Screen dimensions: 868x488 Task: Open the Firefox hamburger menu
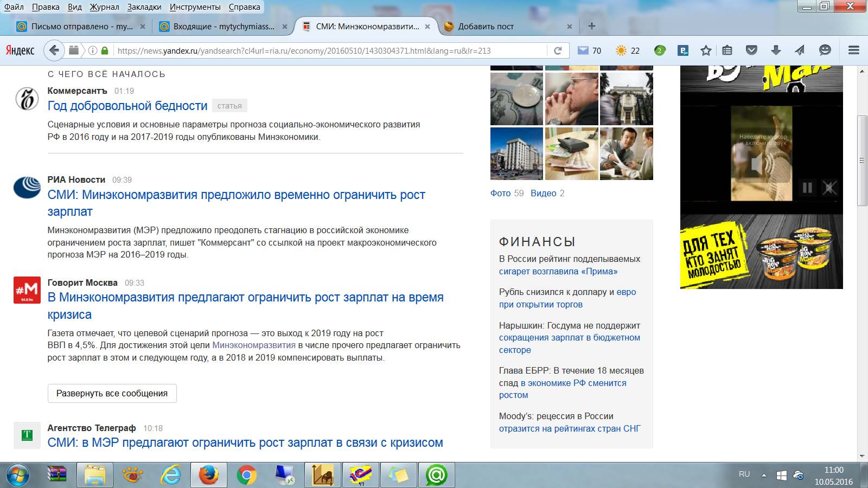tap(854, 50)
